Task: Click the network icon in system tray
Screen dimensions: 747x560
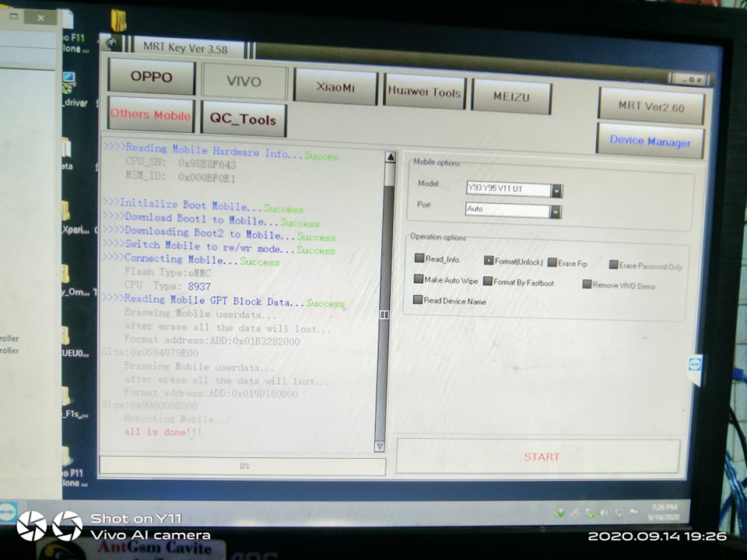Action: (x=619, y=513)
